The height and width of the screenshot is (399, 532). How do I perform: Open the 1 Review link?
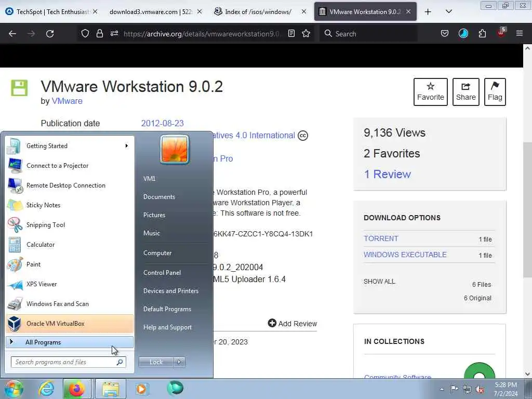point(387,174)
